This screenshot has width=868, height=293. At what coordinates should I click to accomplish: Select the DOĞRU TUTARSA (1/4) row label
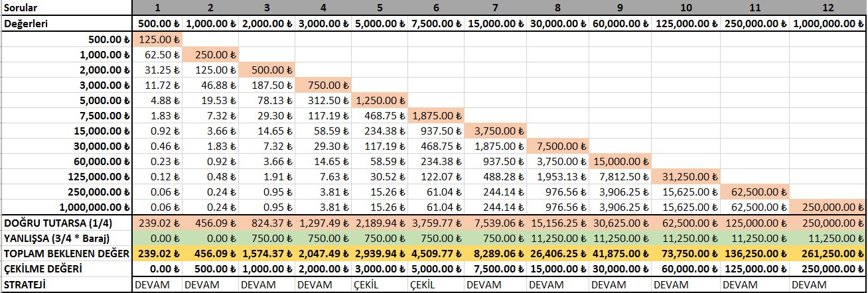tap(66, 223)
